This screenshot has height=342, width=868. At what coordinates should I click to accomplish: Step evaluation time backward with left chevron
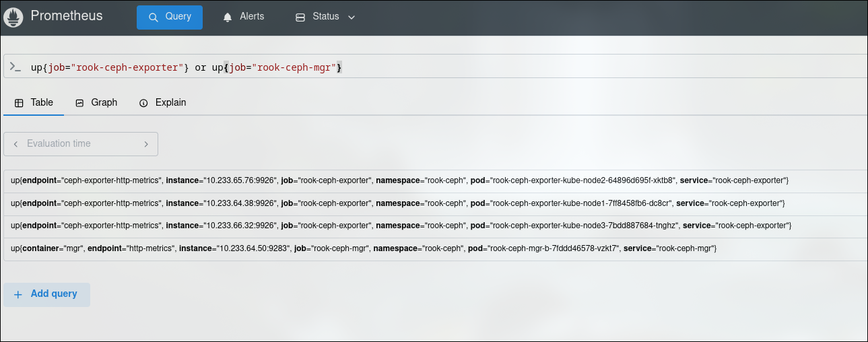tap(15, 144)
